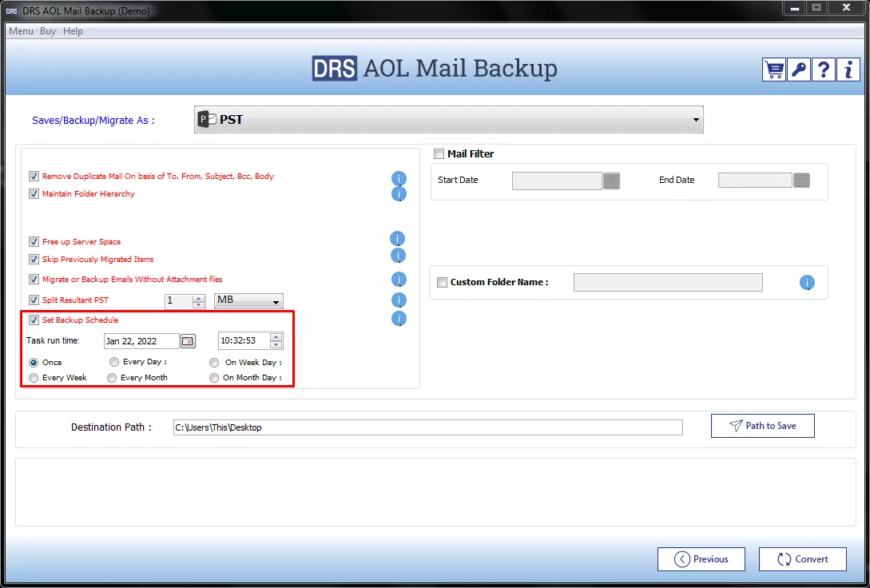
Task: Select On Month Day radio button
Action: (214, 378)
